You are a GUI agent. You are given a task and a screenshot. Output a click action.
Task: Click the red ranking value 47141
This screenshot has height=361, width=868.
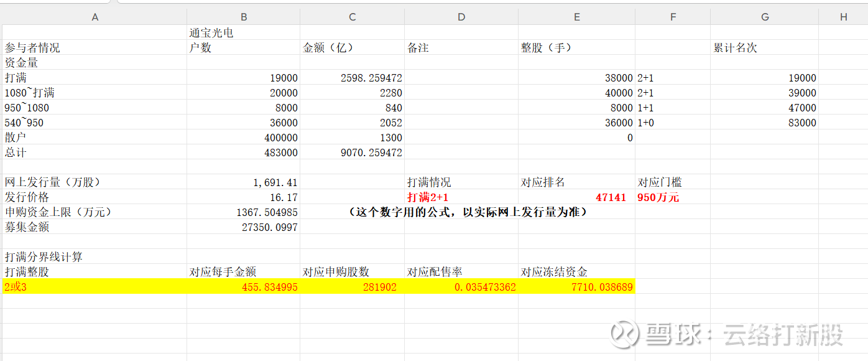[x=576, y=197]
